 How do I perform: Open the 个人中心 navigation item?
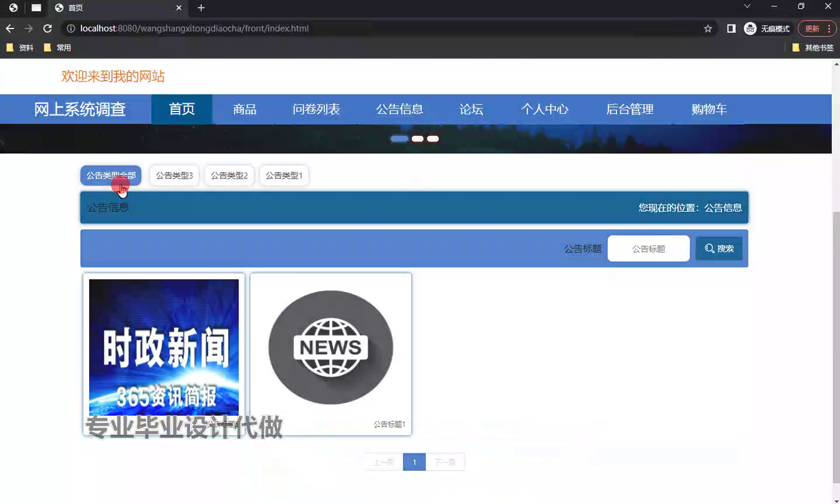pyautogui.click(x=544, y=109)
